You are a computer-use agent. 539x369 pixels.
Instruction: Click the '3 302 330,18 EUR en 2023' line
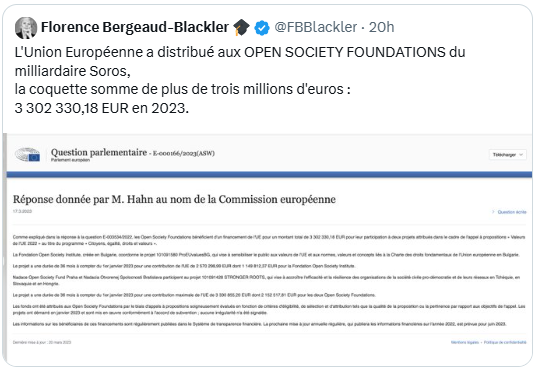[x=102, y=108]
